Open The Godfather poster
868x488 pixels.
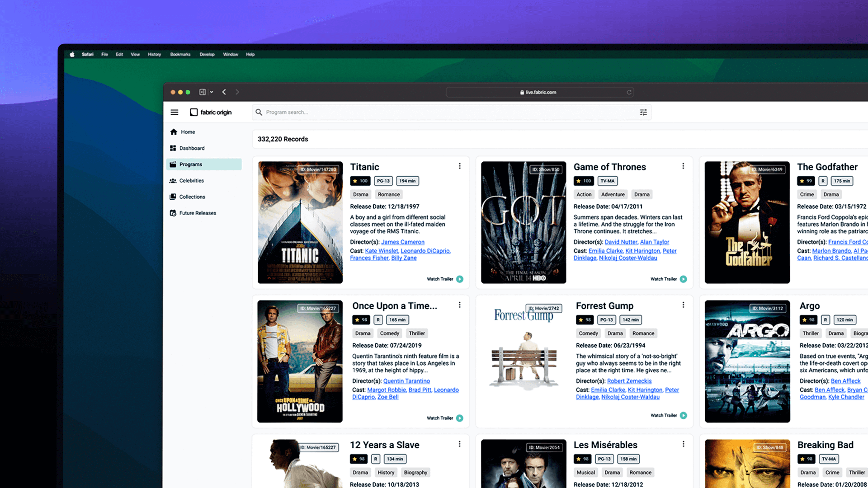747,222
